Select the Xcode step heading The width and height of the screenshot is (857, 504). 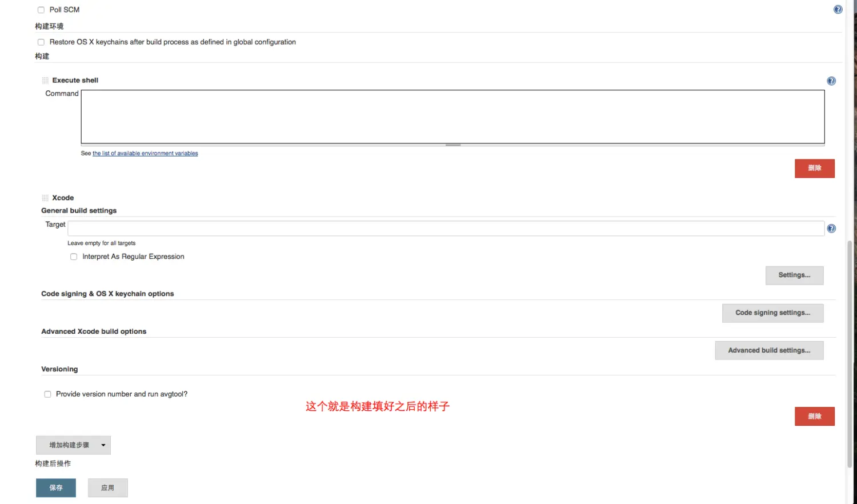pos(63,198)
